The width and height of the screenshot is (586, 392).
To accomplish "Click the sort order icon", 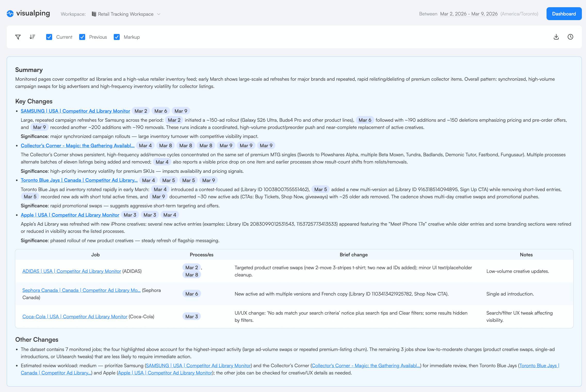I will [32, 37].
